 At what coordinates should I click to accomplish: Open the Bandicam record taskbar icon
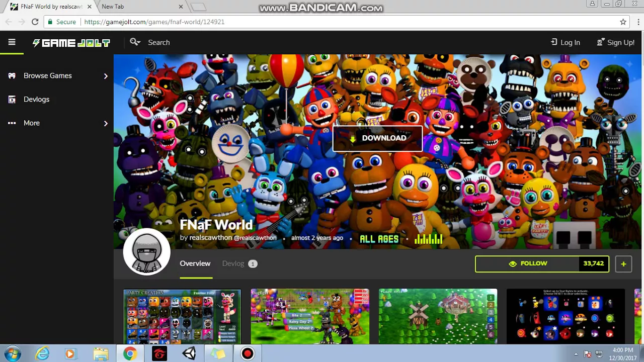247,354
